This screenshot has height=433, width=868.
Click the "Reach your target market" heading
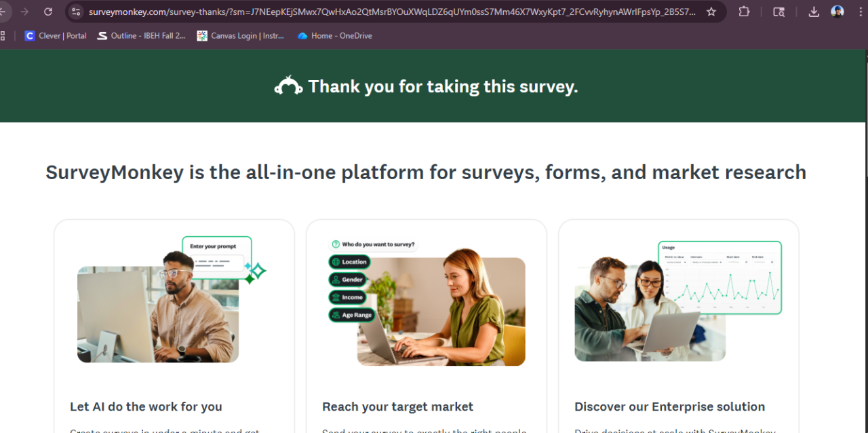pyautogui.click(x=397, y=407)
